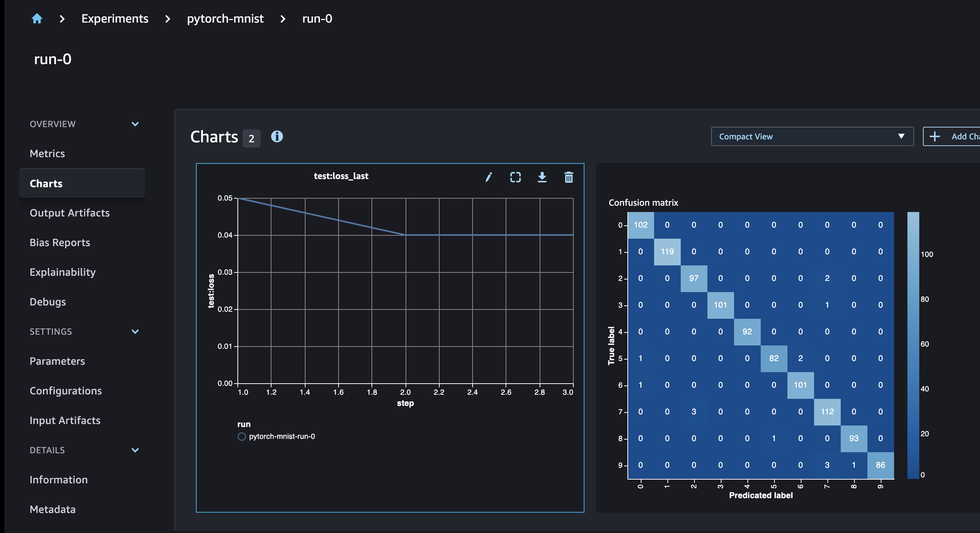
Task: Edit the test:loss_last chart with pencil icon
Action: [x=489, y=177]
